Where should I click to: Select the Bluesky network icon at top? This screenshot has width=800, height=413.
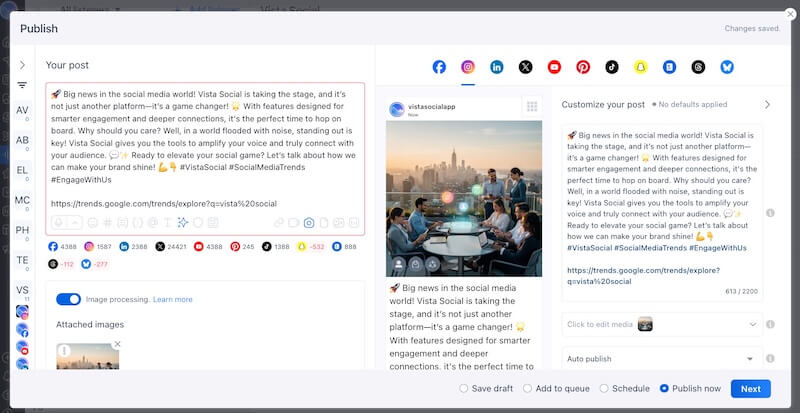click(727, 67)
